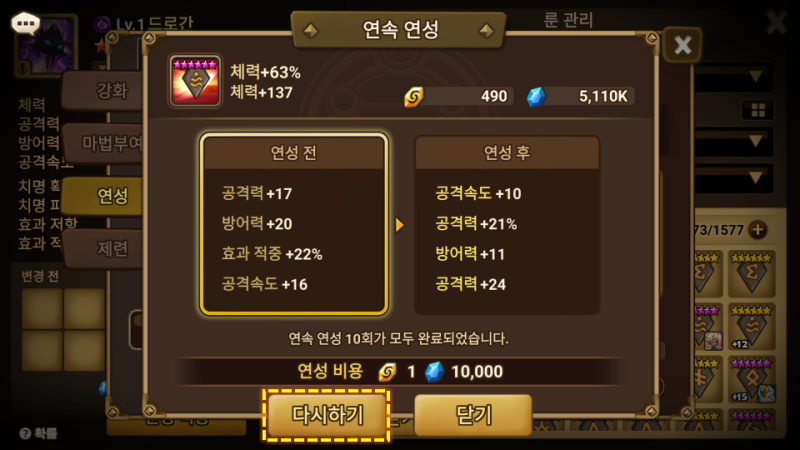Image resolution: width=800 pixels, height=450 pixels.
Task: Select the 연성 후 stats panel
Action: [507, 224]
